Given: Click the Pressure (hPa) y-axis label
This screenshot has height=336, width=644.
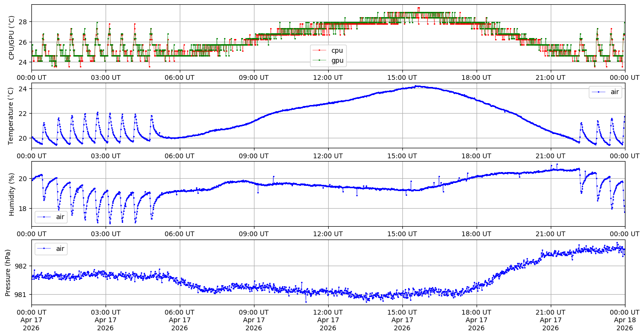Looking at the screenshot, I should click(8, 272).
